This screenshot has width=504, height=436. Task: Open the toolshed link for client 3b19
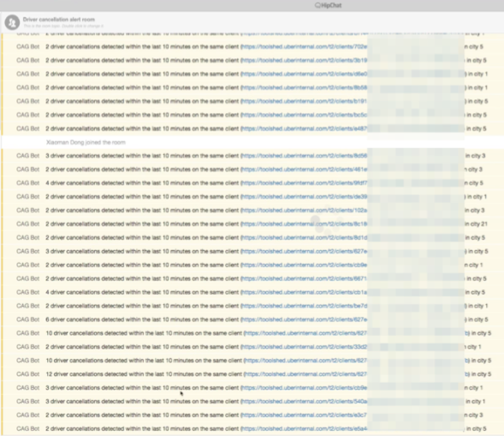click(305, 60)
